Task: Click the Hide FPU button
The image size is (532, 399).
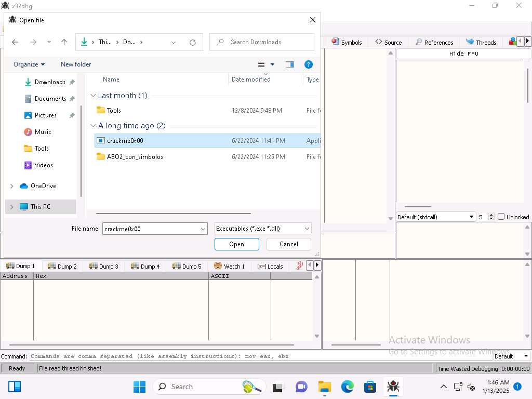Action: click(x=463, y=54)
